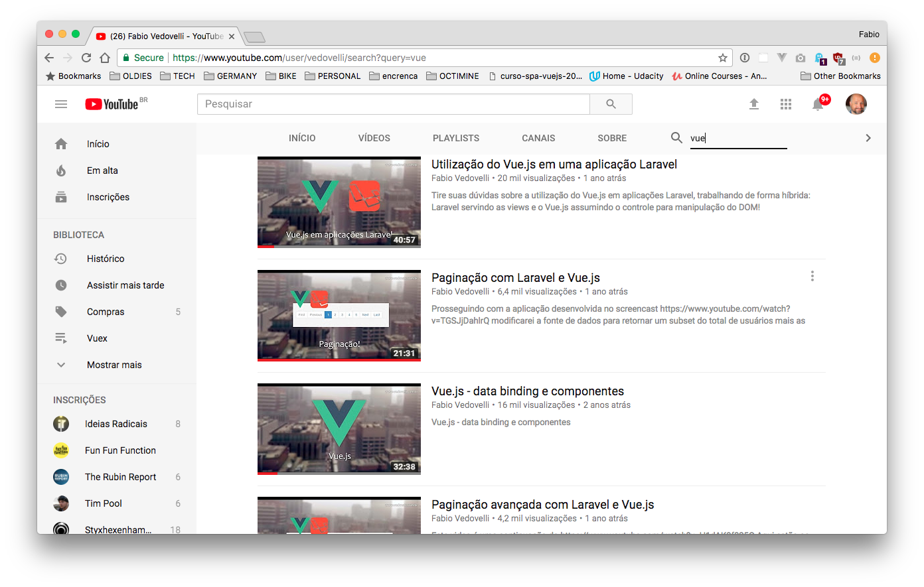Click the channel search magnifier icon
Screen dimensions: 924x587
coord(676,137)
